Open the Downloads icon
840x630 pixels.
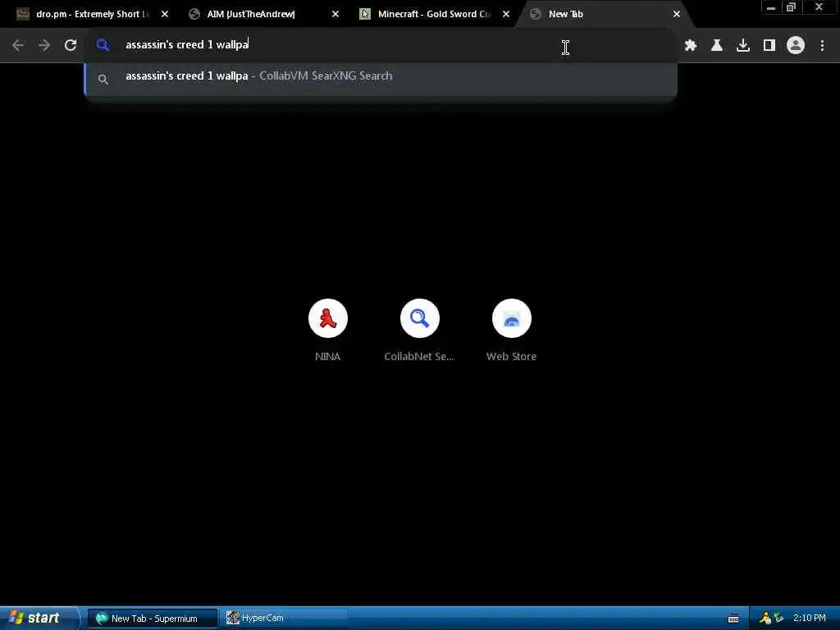743,46
